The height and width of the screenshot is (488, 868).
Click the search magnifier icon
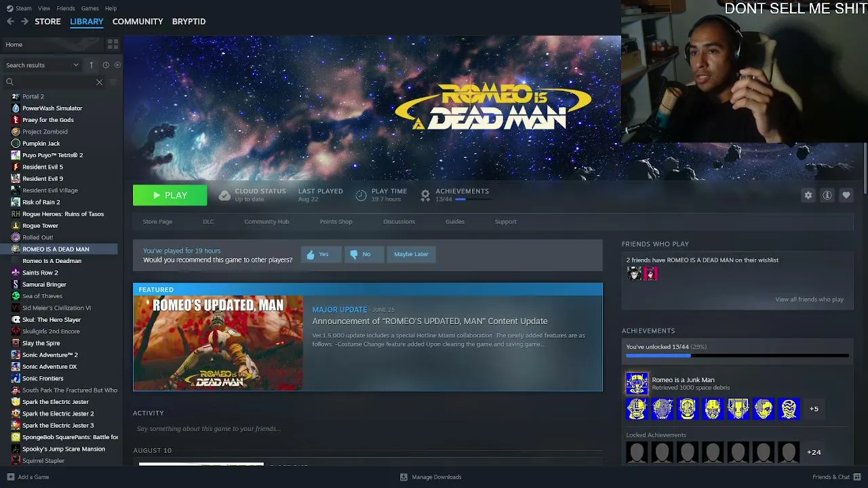(x=9, y=82)
